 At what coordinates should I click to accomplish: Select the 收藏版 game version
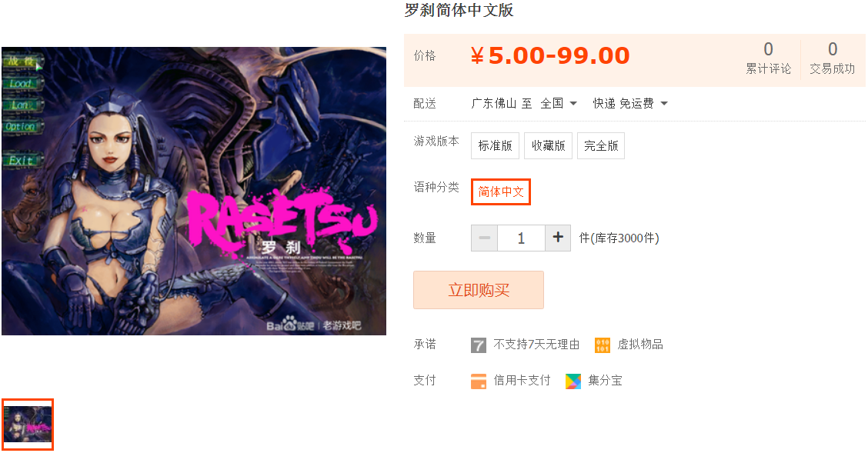[548, 145]
